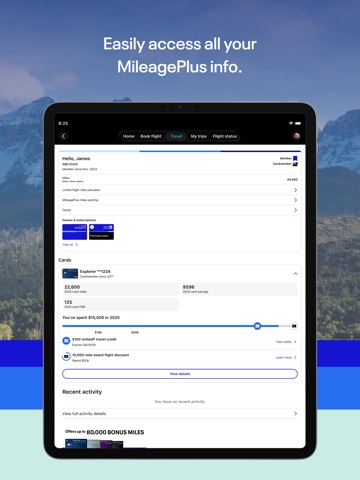
Task: Tap the black Cardmember badge icon
Action: click(x=295, y=164)
